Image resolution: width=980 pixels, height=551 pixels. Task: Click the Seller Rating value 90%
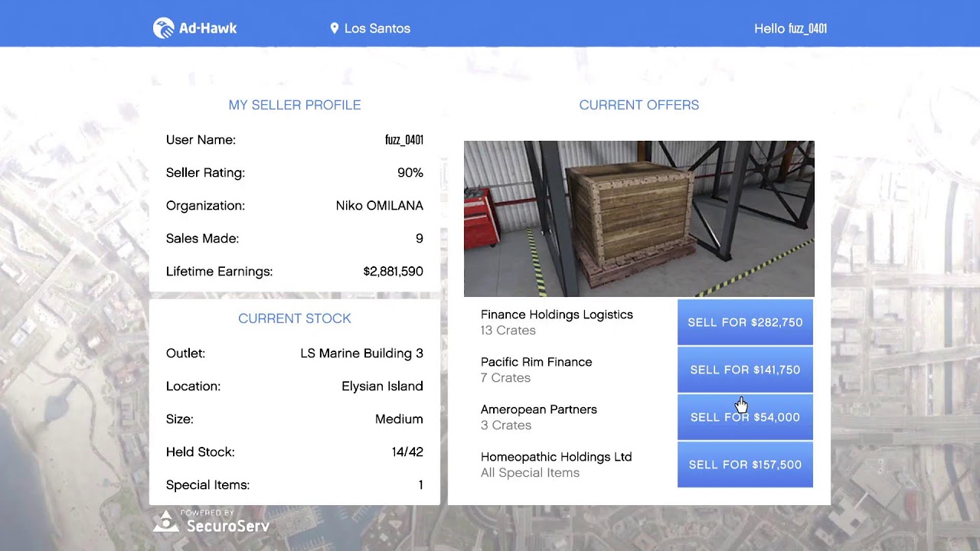[x=410, y=173]
